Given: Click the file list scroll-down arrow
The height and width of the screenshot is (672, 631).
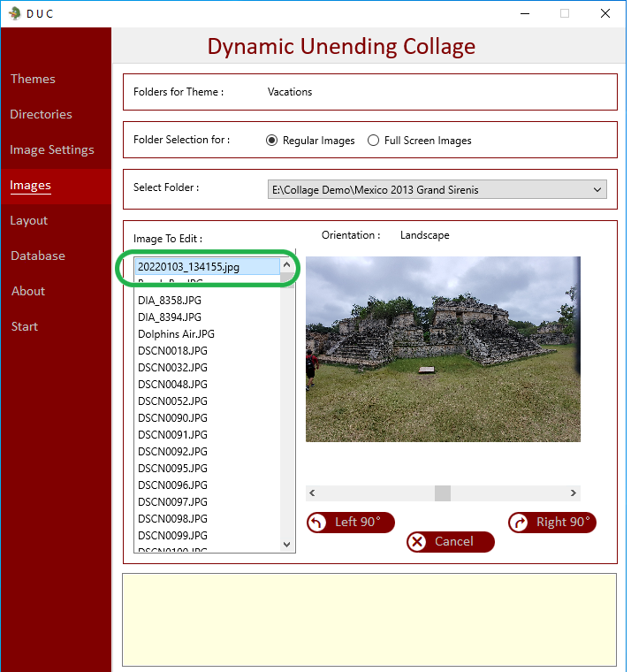Looking at the screenshot, I should coord(287,545).
